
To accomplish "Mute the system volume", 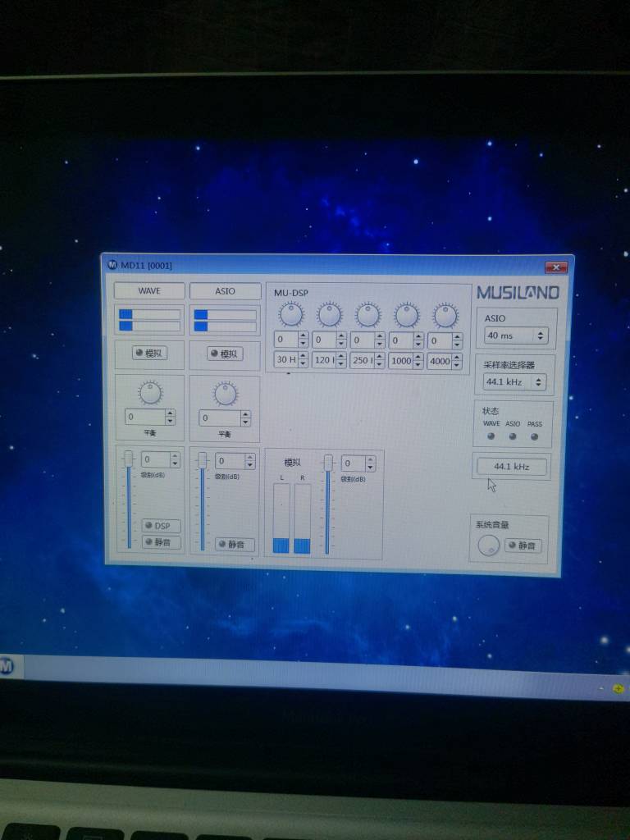I will [523, 546].
